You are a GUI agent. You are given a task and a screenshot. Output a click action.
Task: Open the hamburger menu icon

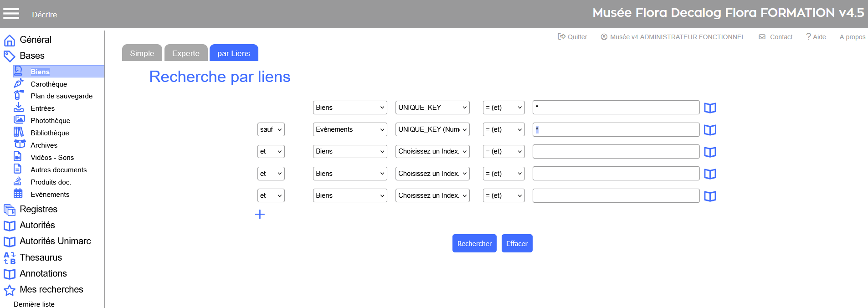click(11, 14)
